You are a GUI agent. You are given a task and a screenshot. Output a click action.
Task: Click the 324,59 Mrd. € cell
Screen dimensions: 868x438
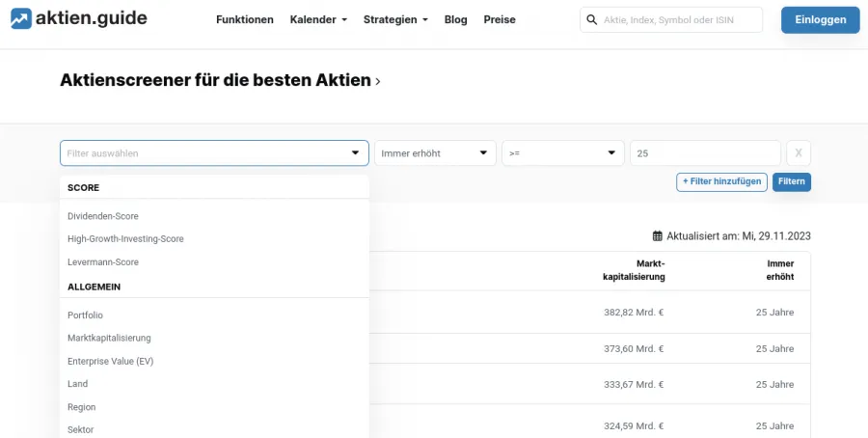[634, 425]
